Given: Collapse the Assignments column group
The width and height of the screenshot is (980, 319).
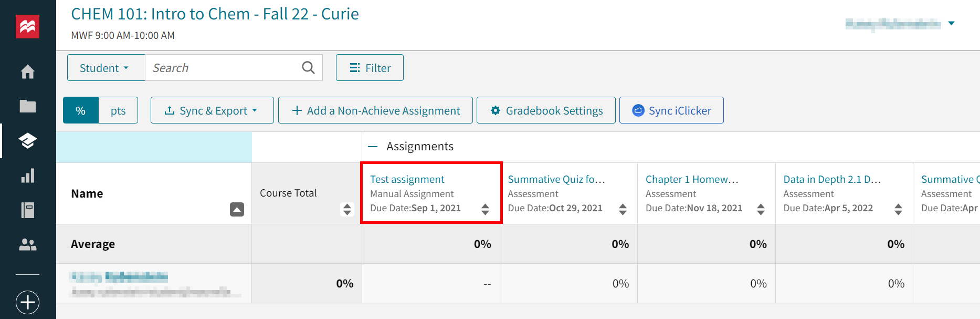Looking at the screenshot, I should pos(373,146).
